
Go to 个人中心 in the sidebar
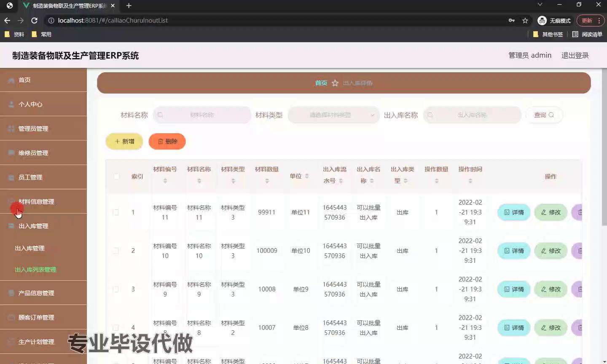[x=30, y=104]
